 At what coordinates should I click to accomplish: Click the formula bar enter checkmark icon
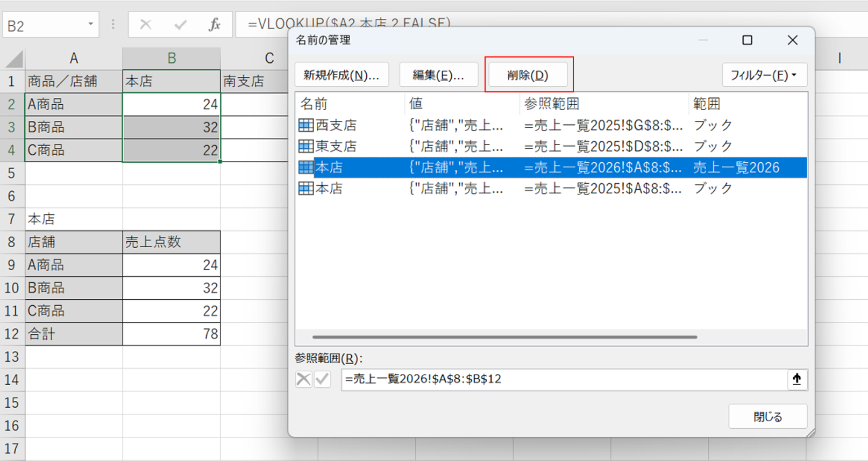click(x=181, y=25)
